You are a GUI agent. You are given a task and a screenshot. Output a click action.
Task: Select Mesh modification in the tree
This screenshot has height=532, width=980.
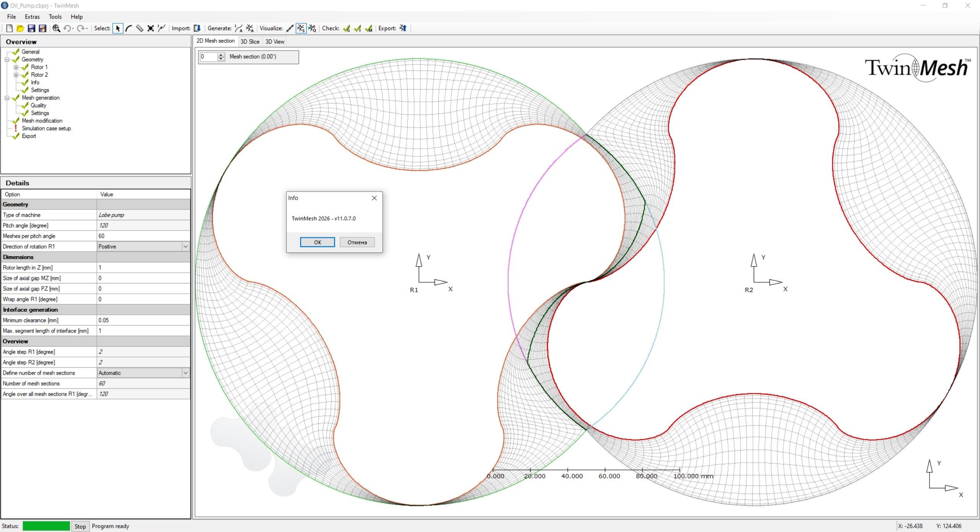pos(42,121)
